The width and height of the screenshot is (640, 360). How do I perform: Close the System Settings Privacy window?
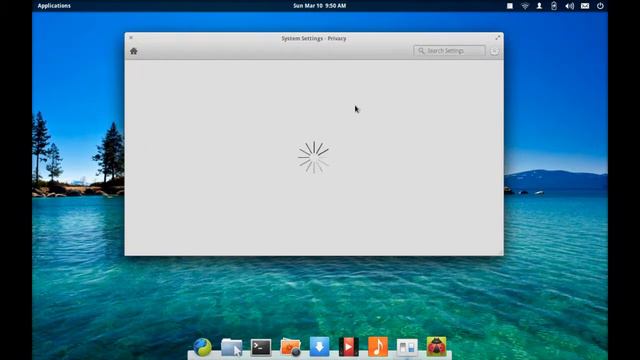click(x=131, y=38)
